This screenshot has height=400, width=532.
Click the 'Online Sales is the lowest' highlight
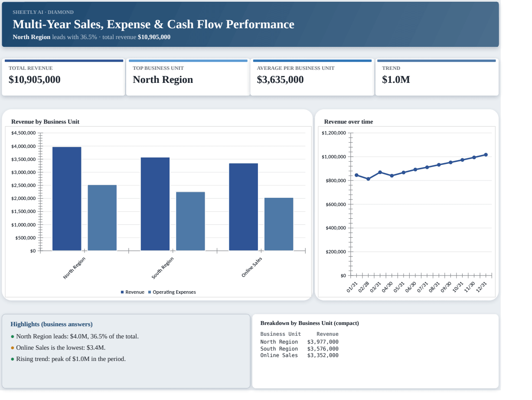tap(58, 348)
